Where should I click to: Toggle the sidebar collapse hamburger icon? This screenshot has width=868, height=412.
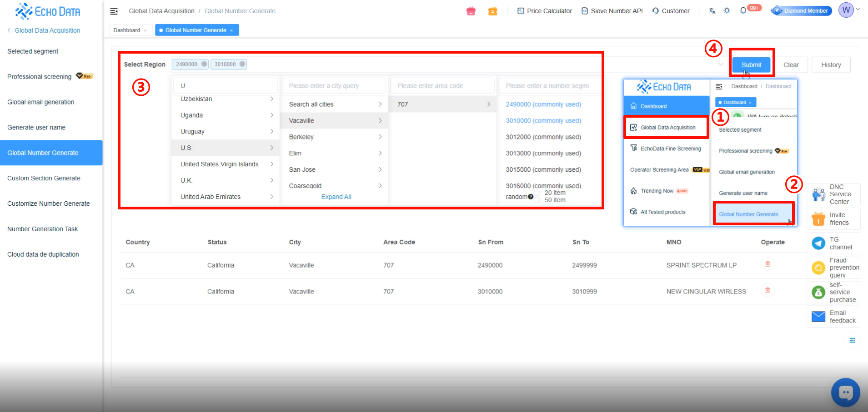114,11
